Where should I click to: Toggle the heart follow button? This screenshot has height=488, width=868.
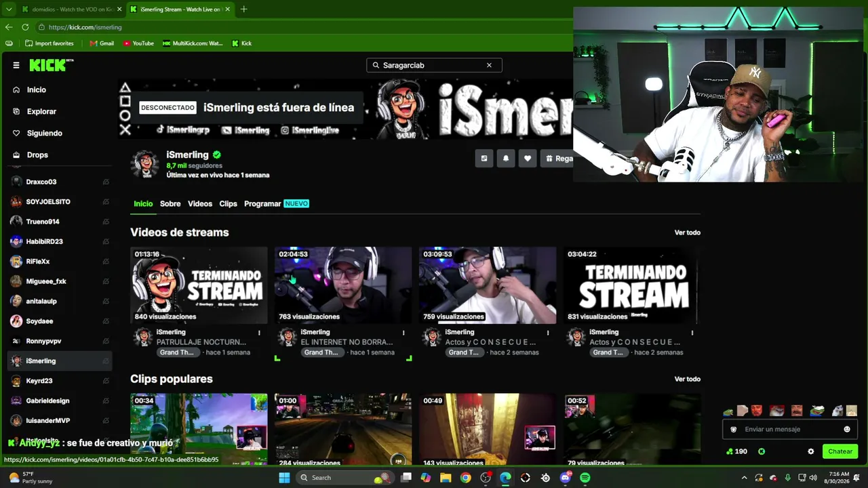pyautogui.click(x=528, y=159)
